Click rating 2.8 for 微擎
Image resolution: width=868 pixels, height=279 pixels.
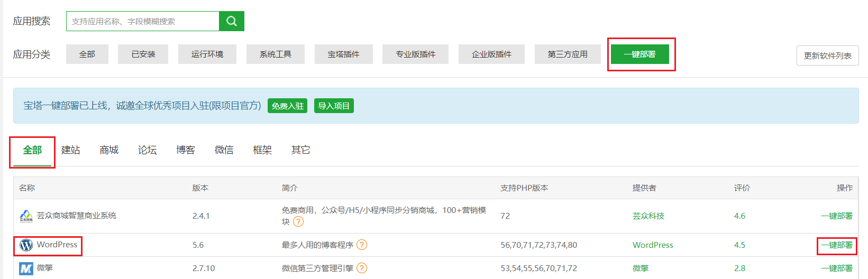point(739,268)
